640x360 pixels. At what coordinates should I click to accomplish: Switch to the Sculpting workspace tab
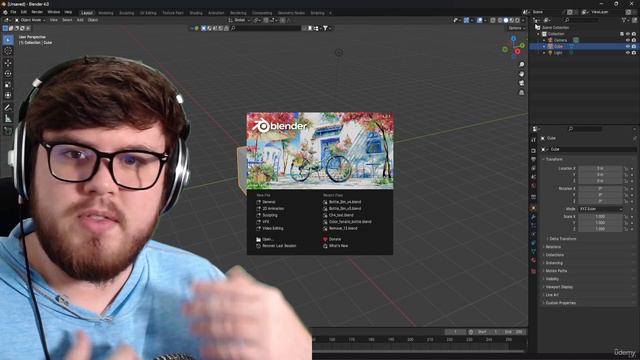coord(127,13)
